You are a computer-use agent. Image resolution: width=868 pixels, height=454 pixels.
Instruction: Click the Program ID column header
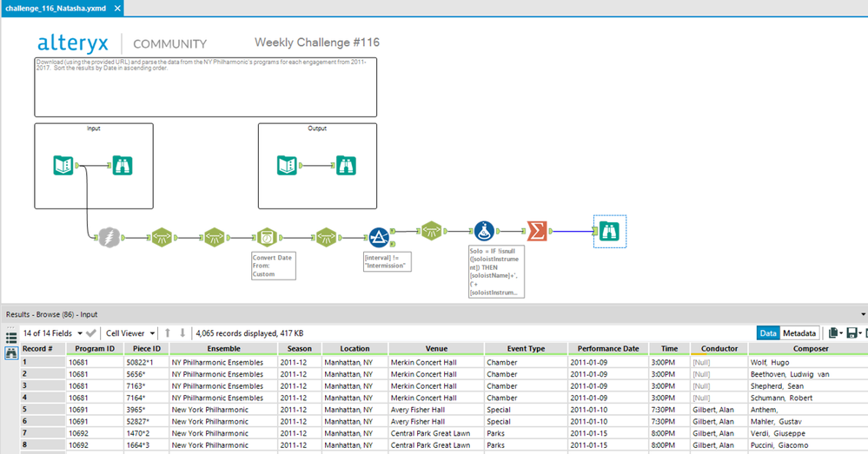click(95, 348)
